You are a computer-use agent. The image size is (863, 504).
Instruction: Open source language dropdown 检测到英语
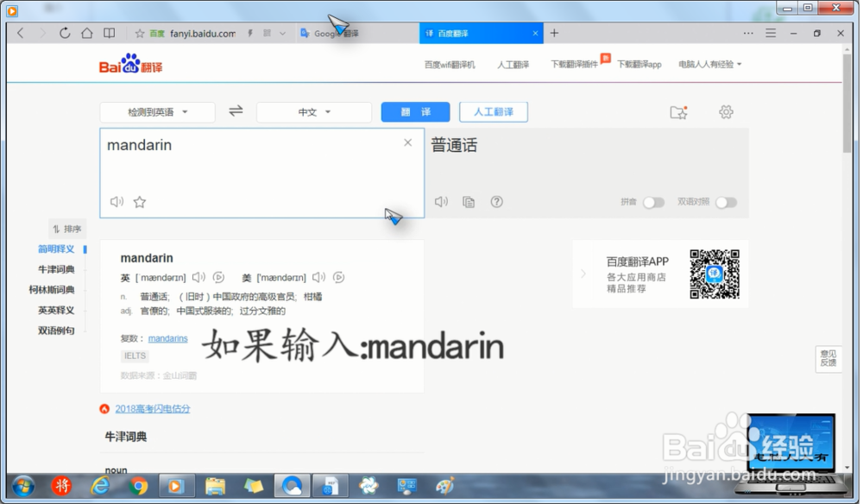(157, 112)
